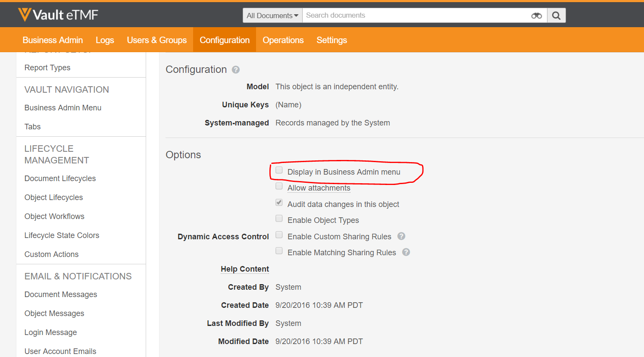Select Lifecycle State Colors link
Screen dimensions: 644x357
(x=62, y=235)
